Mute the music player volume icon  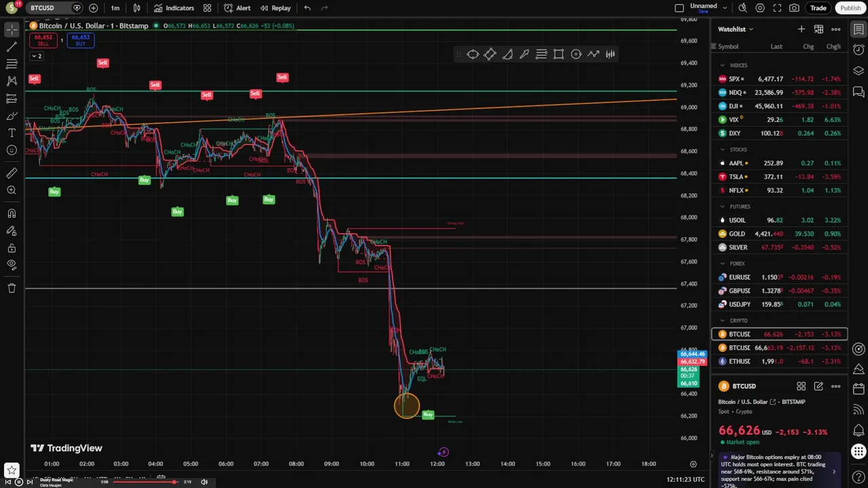click(204, 482)
